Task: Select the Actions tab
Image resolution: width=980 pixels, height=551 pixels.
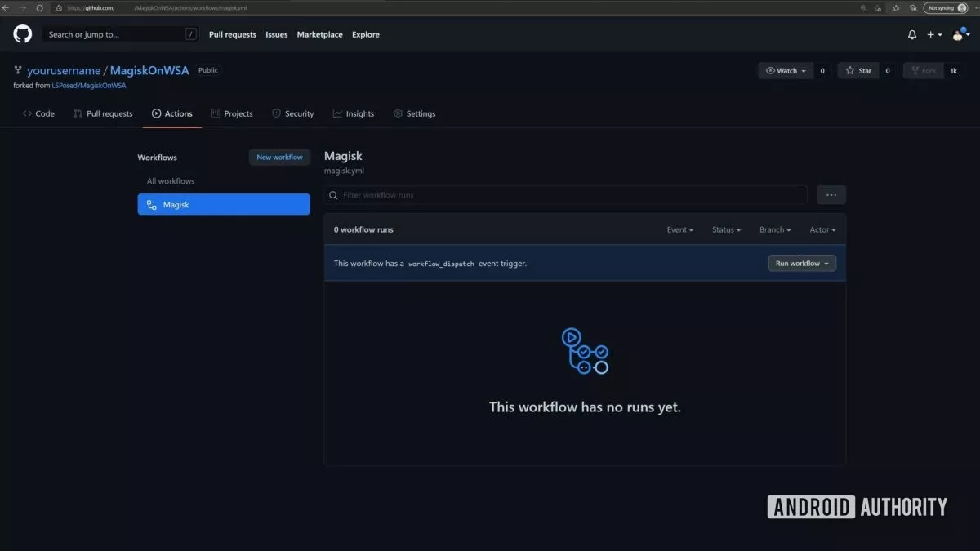Action: point(172,113)
